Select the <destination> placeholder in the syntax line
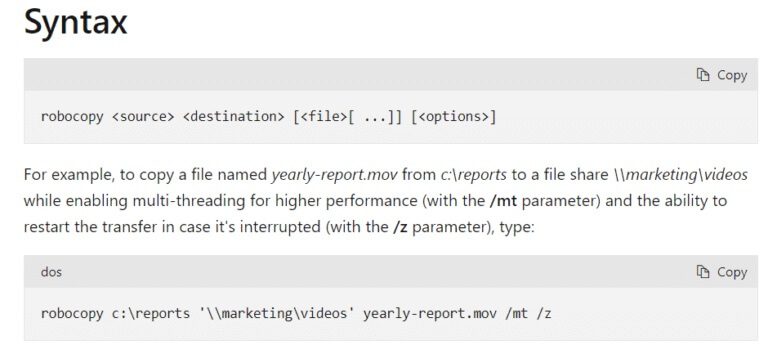768x363 pixels. point(234,117)
